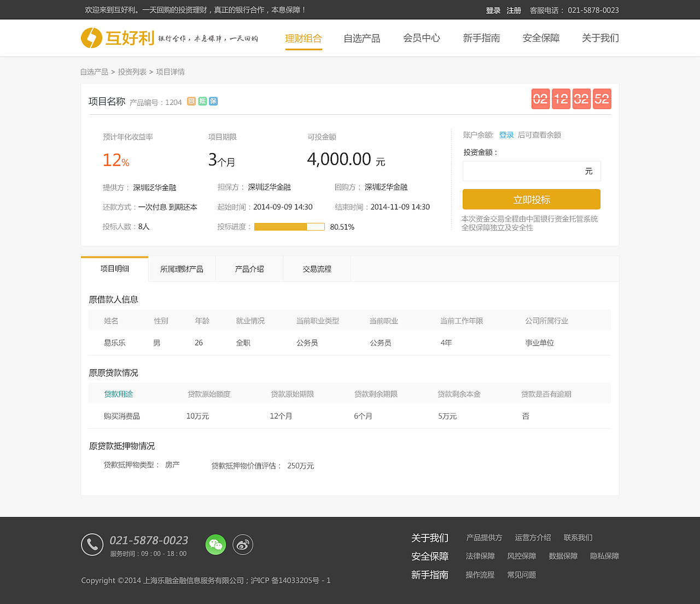Open the 贷款用途 link in loan details
The width and height of the screenshot is (700, 604).
(x=118, y=393)
